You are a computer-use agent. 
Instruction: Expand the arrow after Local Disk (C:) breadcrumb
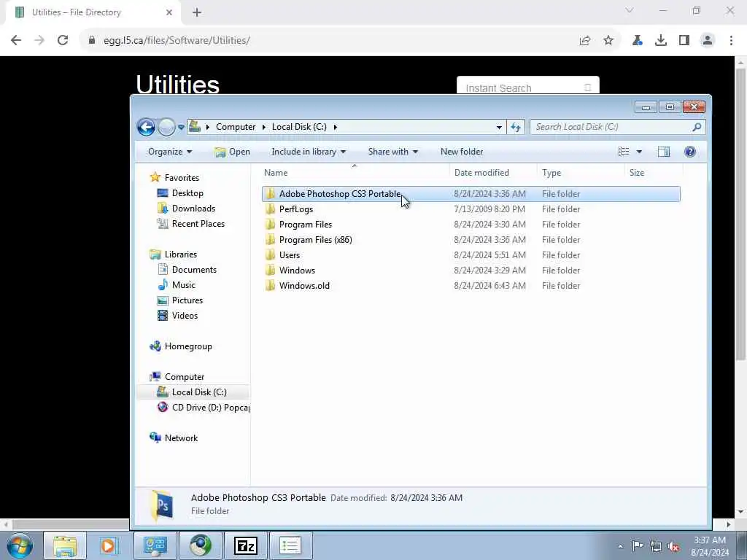[x=336, y=127]
